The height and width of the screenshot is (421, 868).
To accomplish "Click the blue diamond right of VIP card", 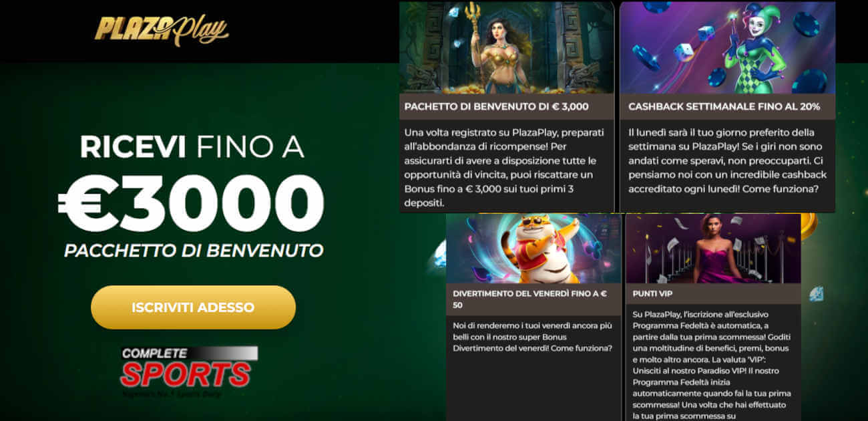I will (816, 293).
